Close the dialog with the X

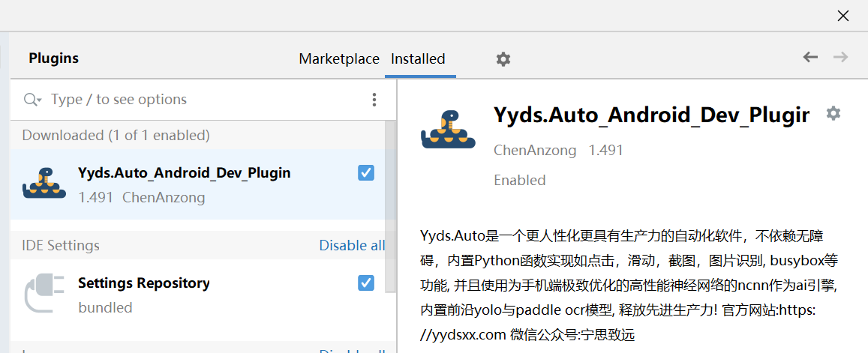(x=843, y=16)
